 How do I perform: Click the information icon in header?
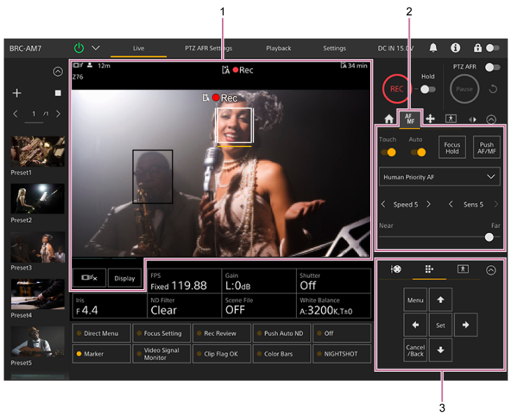coord(455,48)
